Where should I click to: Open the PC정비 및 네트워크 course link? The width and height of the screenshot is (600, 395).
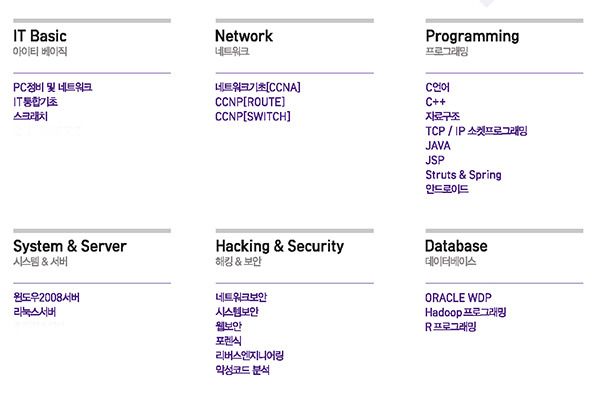point(52,87)
